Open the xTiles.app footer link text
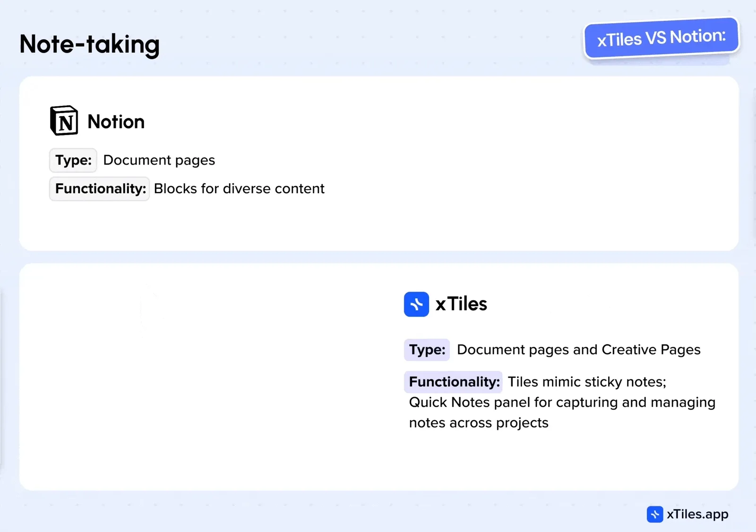 pos(697,514)
